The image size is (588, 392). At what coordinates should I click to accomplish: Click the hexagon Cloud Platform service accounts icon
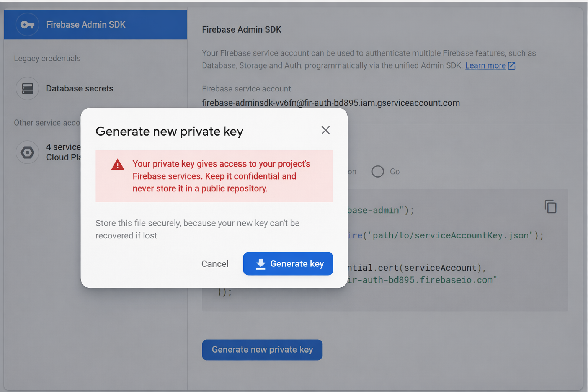pyautogui.click(x=27, y=152)
